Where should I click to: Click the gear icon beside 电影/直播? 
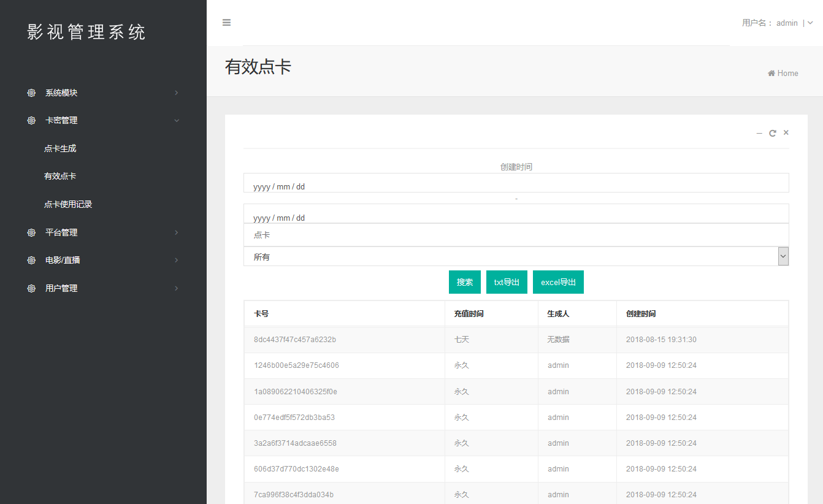[31, 261]
